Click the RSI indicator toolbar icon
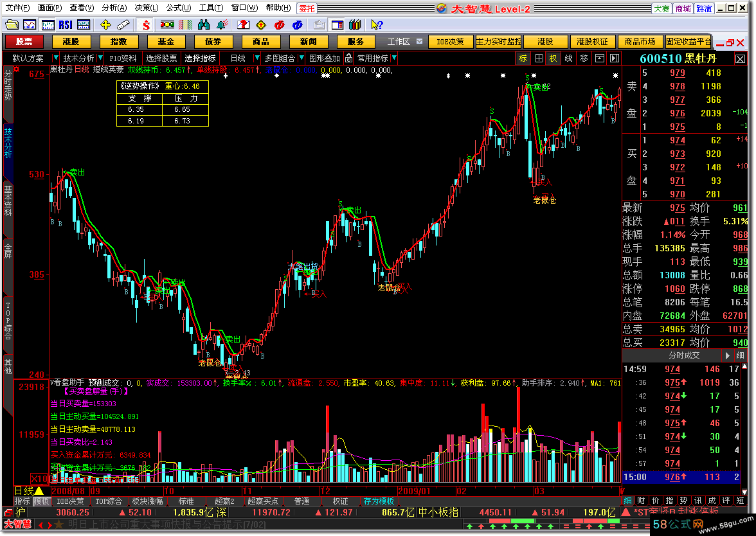 (x=66, y=24)
